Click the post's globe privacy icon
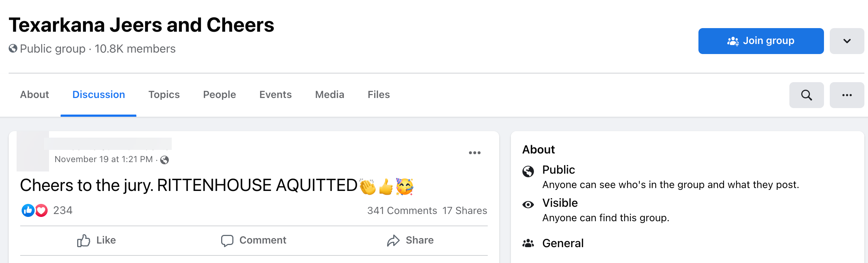The image size is (868, 263). point(165,160)
